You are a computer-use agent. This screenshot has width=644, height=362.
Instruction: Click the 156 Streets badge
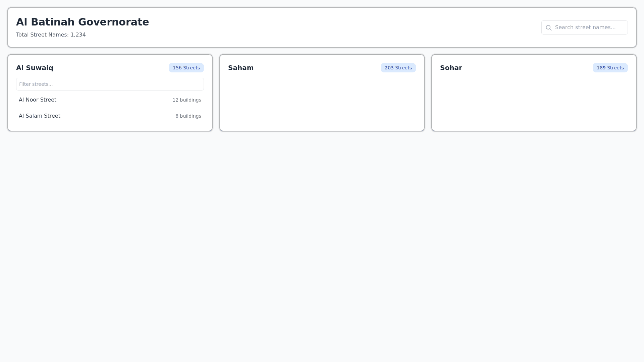point(186,68)
